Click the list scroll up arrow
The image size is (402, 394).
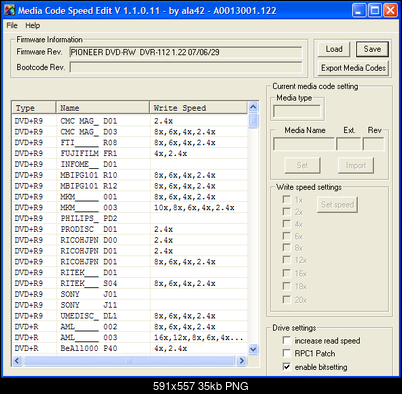click(253, 107)
